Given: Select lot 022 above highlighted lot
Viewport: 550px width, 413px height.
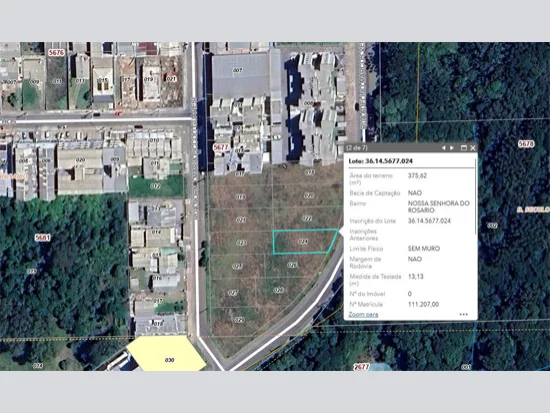Looking at the screenshot, I should point(307,218).
